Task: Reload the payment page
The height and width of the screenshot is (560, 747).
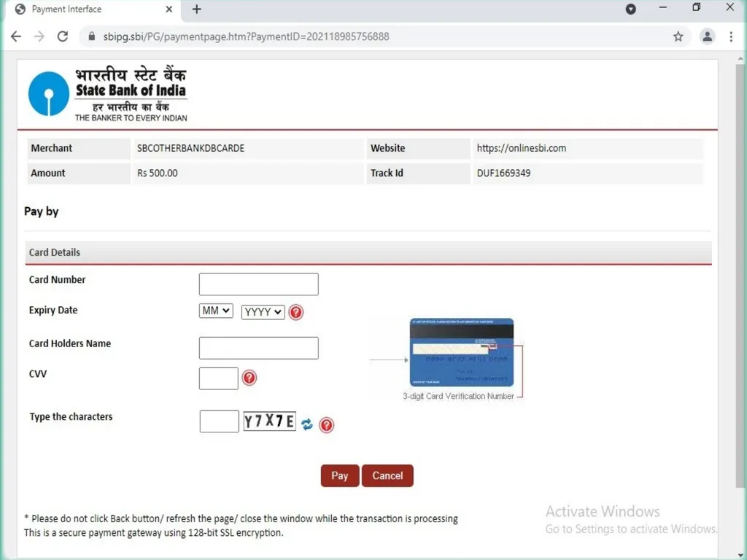Action: point(63,36)
